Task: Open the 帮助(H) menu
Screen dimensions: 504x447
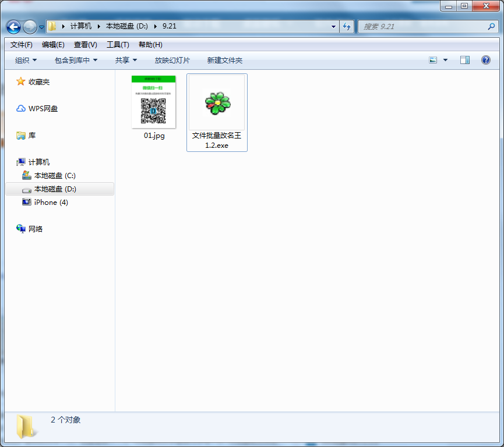Action: 150,45
